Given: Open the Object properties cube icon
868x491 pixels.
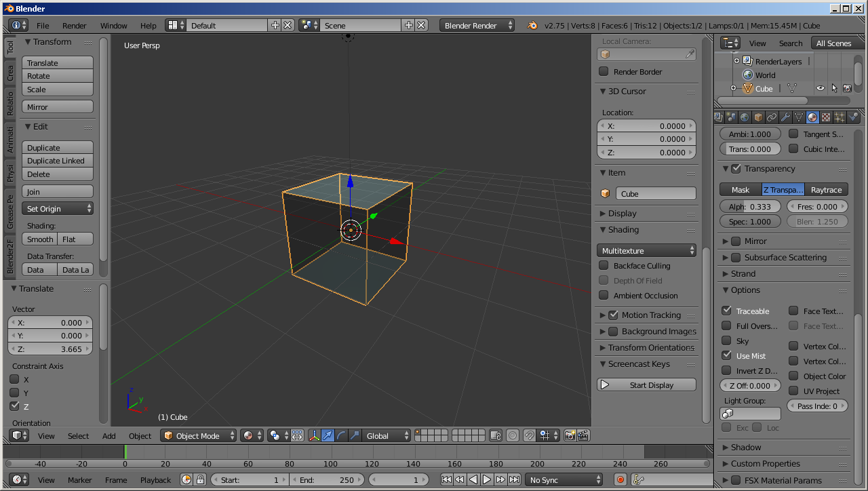Looking at the screenshot, I should 758,117.
